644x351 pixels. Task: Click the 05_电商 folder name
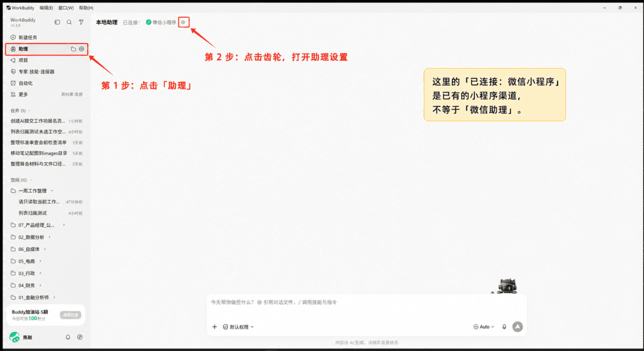coord(27,261)
